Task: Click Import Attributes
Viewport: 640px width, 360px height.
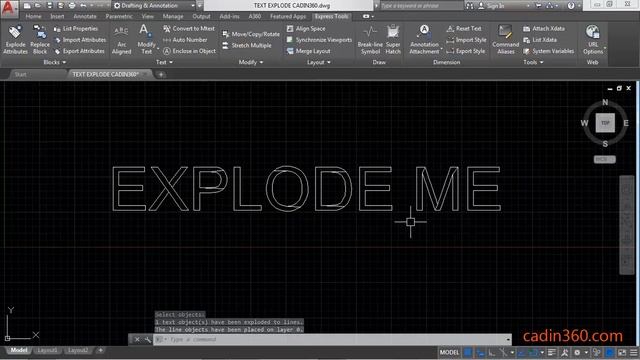Action: coord(80,40)
